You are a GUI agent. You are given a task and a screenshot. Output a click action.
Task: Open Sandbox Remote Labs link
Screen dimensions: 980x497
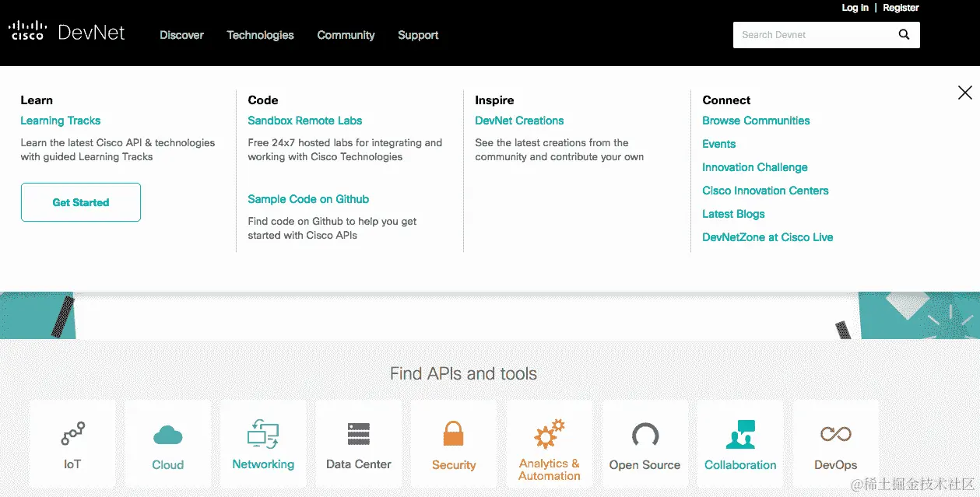coord(304,121)
